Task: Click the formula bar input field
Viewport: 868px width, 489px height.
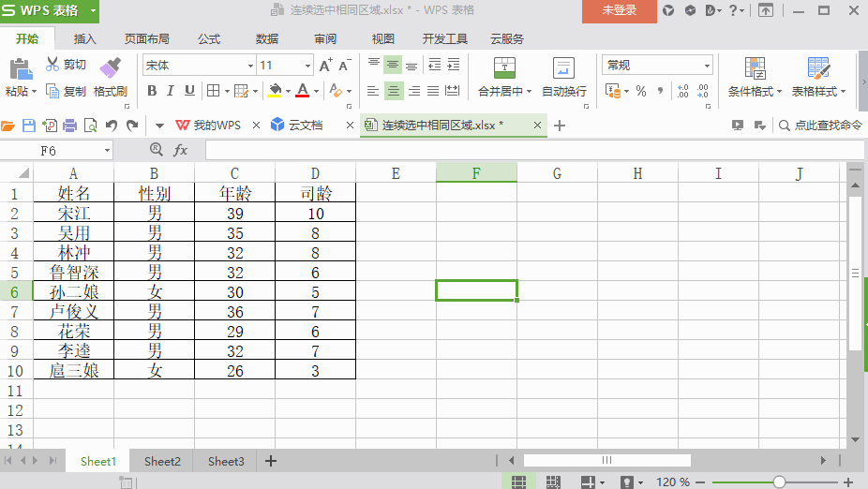Action: tap(534, 150)
